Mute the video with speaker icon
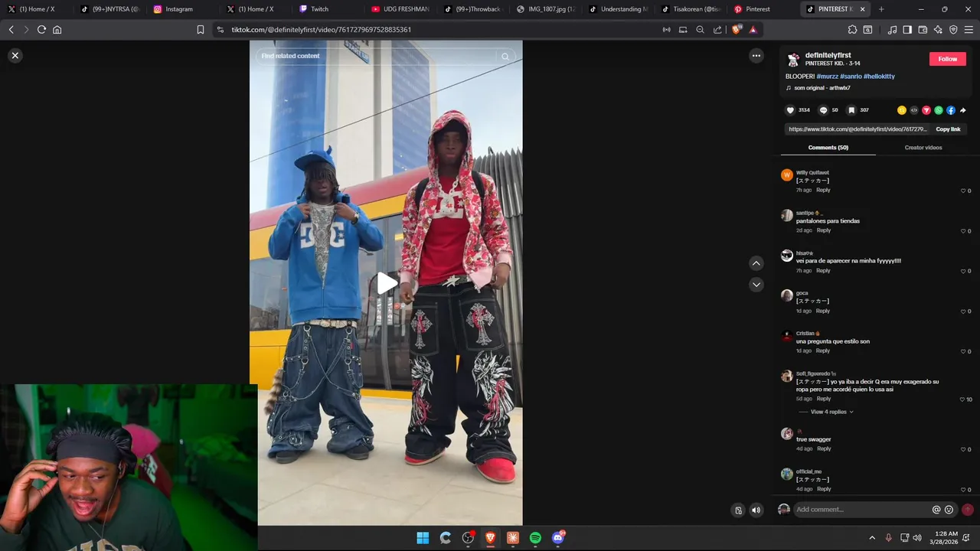The height and width of the screenshot is (551, 980). pos(756,510)
